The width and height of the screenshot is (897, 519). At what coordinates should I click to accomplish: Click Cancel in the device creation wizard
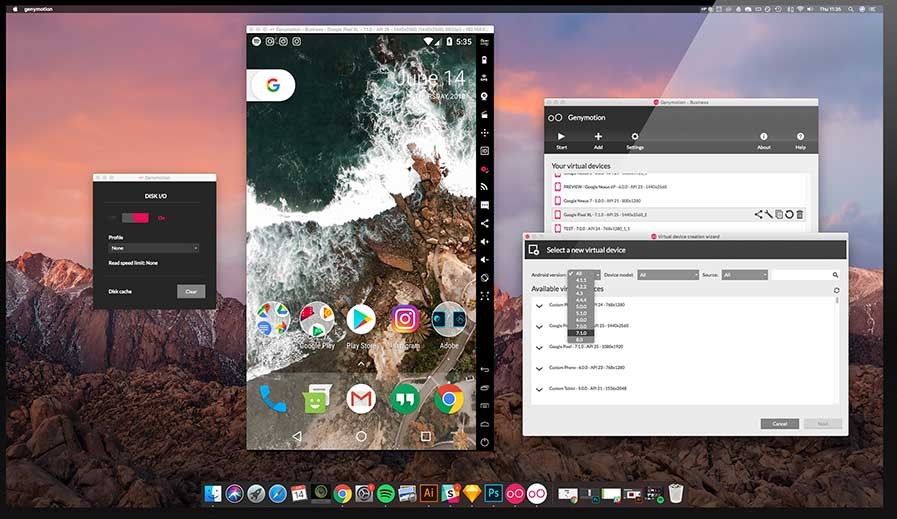[x=779, y=423]
